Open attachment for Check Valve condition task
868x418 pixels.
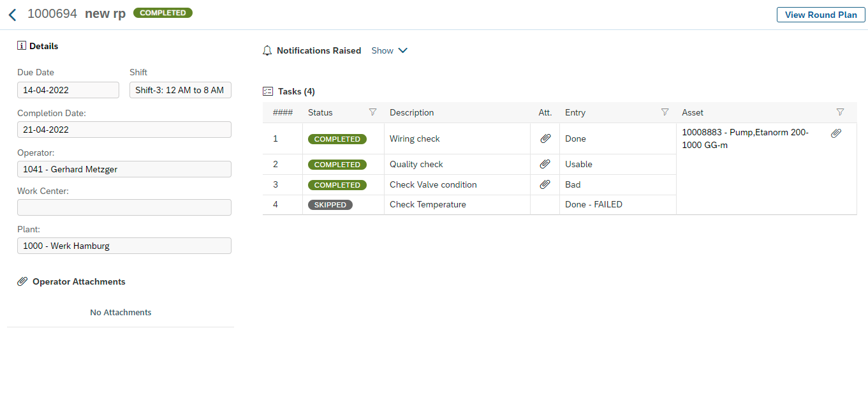coord(545,184)
